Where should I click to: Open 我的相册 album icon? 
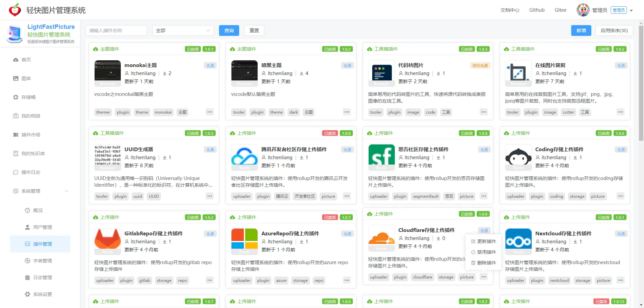(16, 116)
